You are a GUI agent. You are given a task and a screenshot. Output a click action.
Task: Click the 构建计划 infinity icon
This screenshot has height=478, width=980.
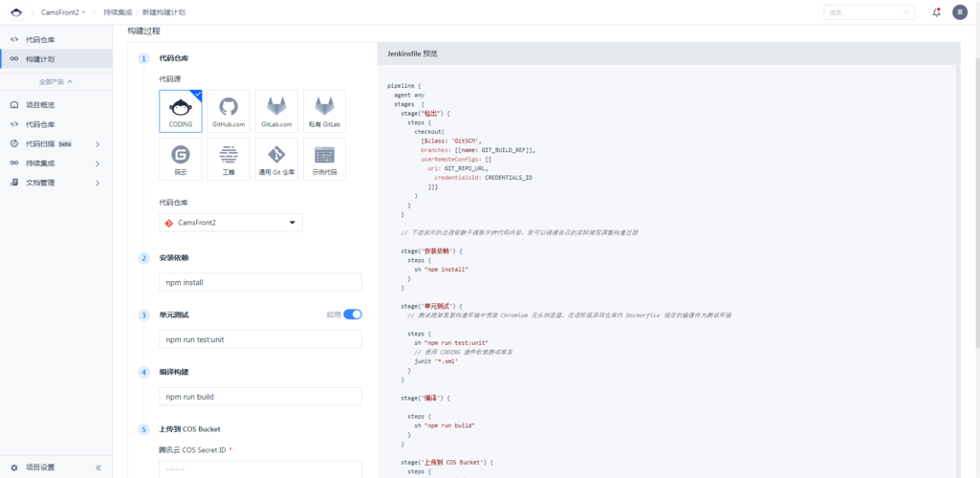point(13,58)
